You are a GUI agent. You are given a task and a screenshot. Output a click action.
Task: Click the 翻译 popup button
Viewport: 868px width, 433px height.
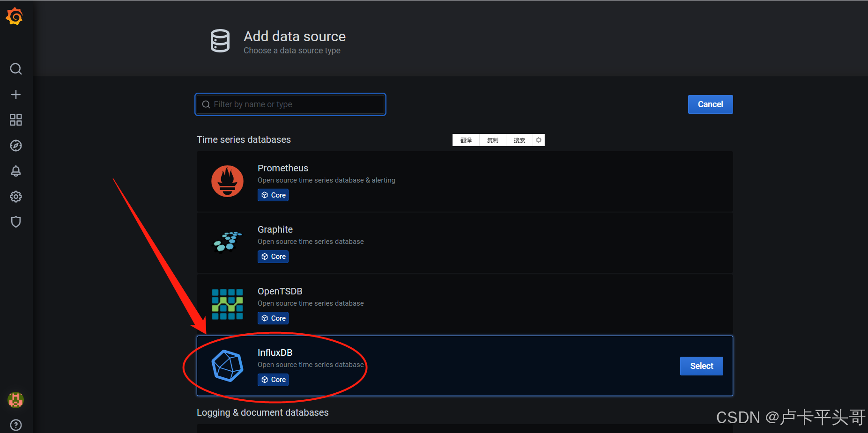point(466,140)
